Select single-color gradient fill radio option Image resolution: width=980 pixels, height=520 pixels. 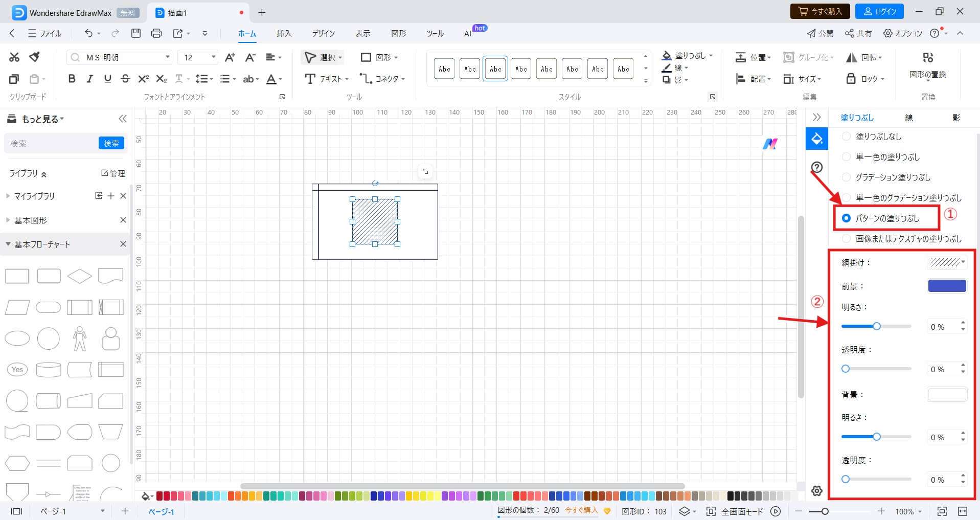click(846, 198)
